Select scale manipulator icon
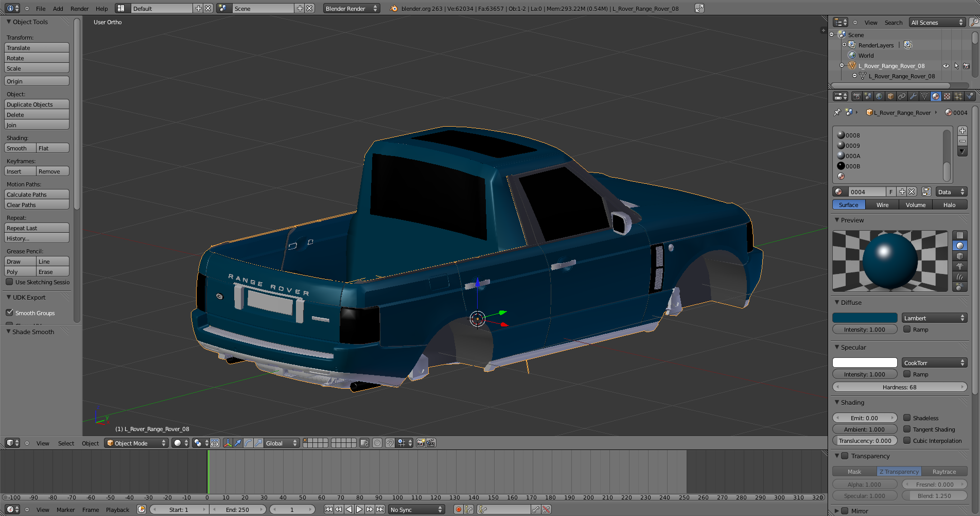 258,443
